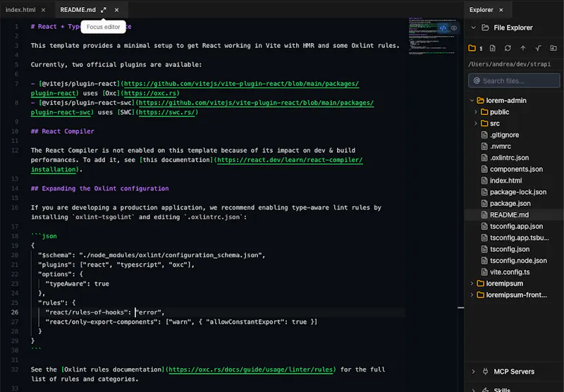Click the /Users/andrea/dev/strapi path text
564x392 pixels.
[x=509, y=64]
